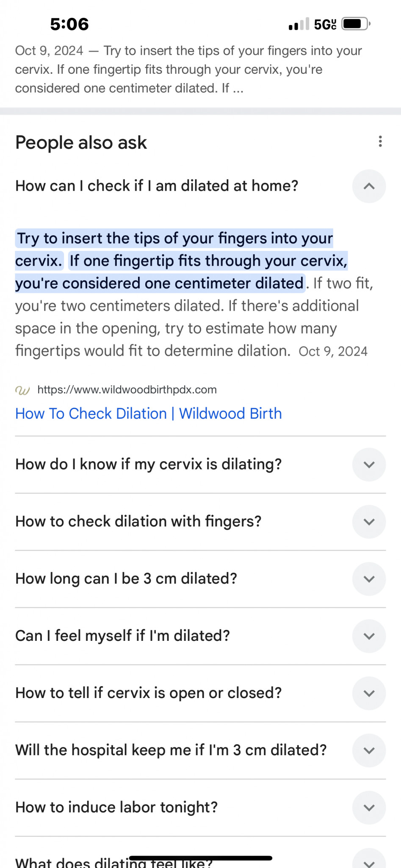The width and height of the screenshot is (401, 868).
Task: Tap the Oct 9, 2024 search result snippet at top
Action: coord(188,70)
